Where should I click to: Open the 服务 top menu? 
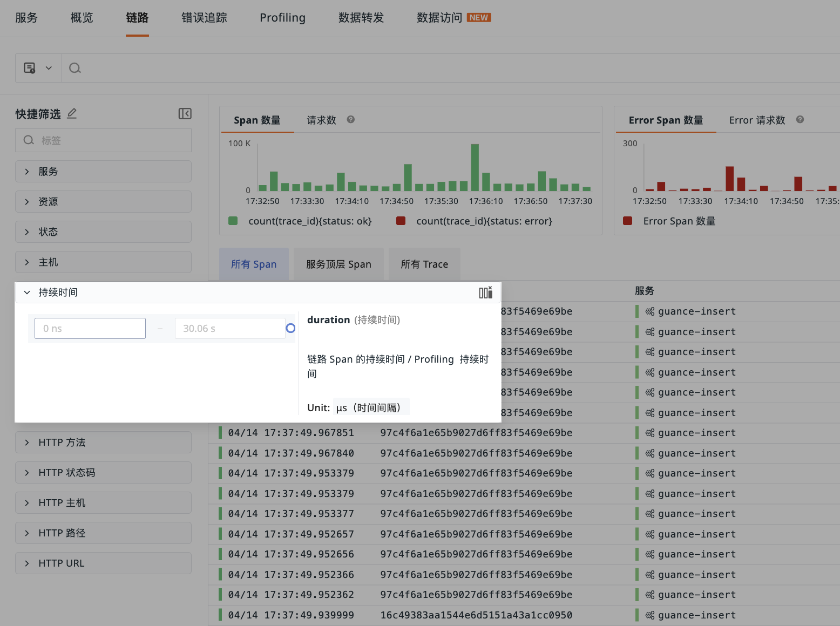click(26, 18)
